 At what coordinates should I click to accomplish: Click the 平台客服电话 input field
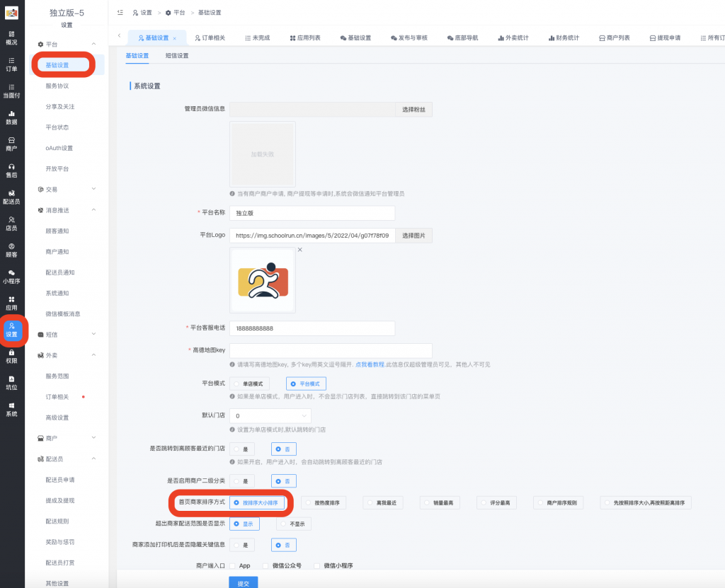click(x=312, y=328)
